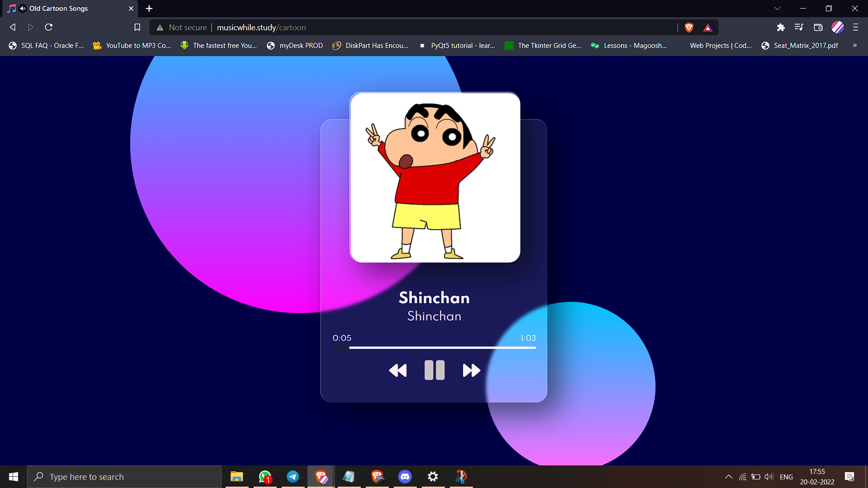Open the myDesk PROD bookmark
Viewport: 868px width, 488px height.
295,46
